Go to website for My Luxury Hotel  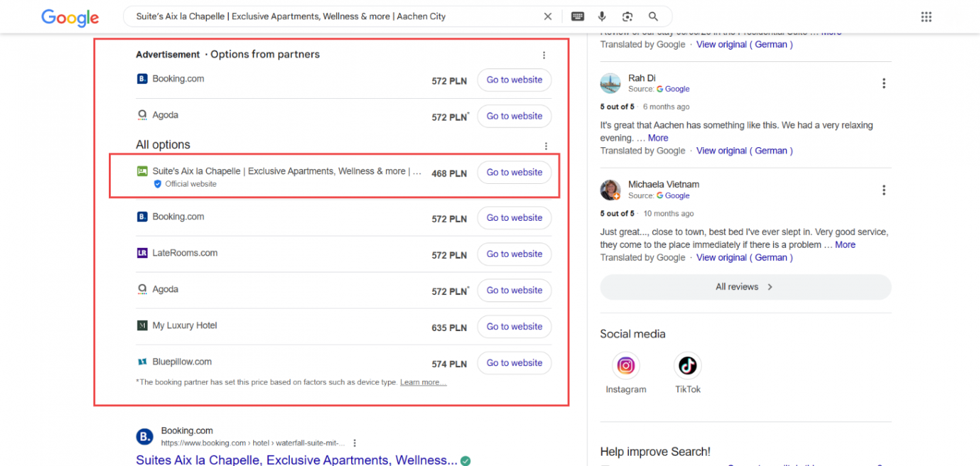[x=514, y=326]
